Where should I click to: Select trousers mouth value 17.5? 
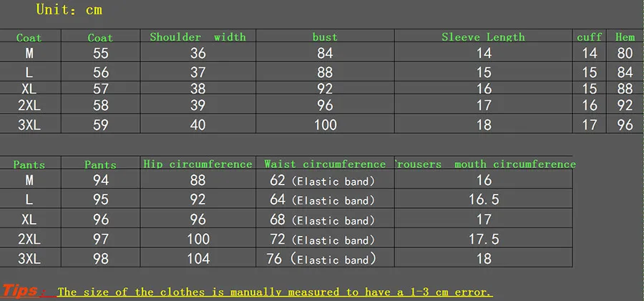(484, 239)
